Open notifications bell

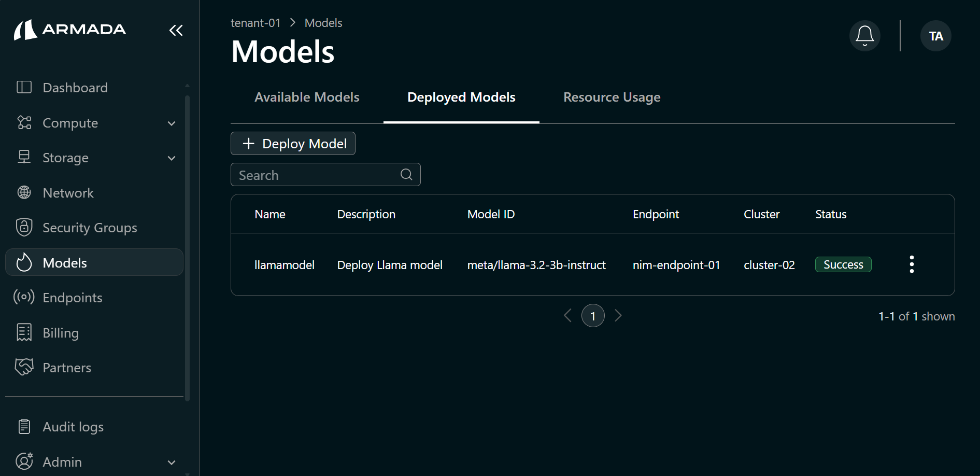[864, 36]
